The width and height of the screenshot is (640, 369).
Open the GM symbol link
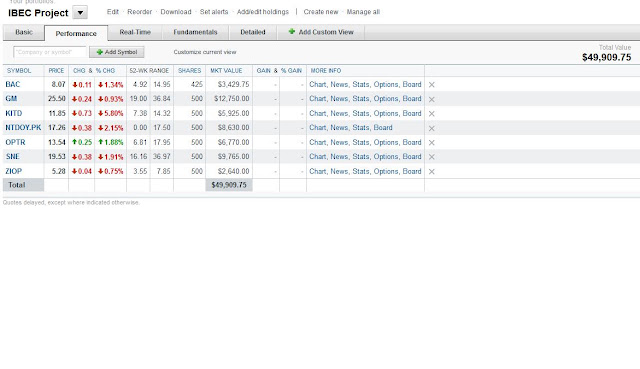point(11,99)
